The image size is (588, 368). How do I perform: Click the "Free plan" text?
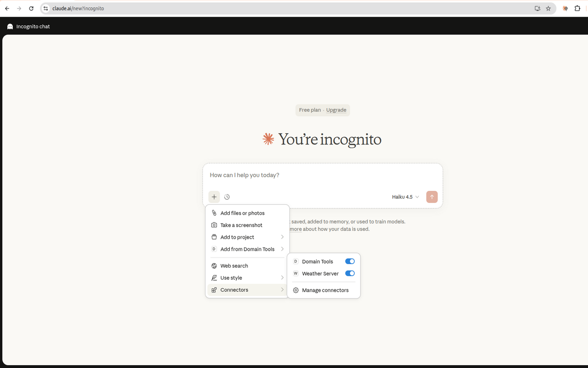[x=310, y=110]
